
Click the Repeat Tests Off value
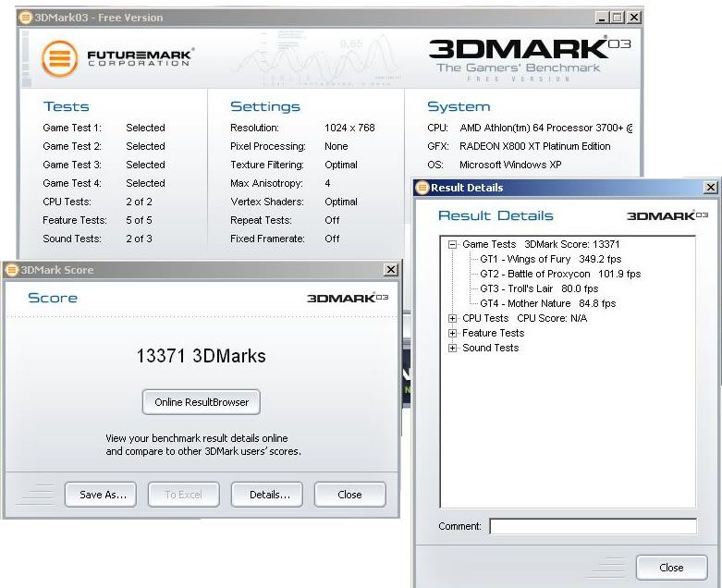(332, 220)
